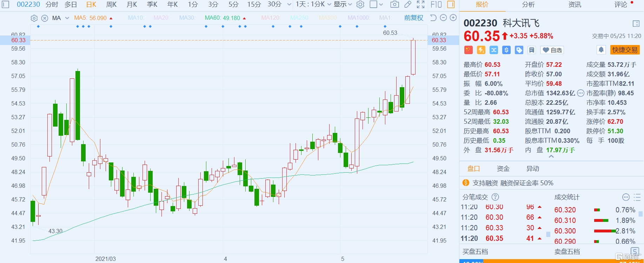644x263 pixels.
Task: Open the F10 company info
Action: coord(436,5)
